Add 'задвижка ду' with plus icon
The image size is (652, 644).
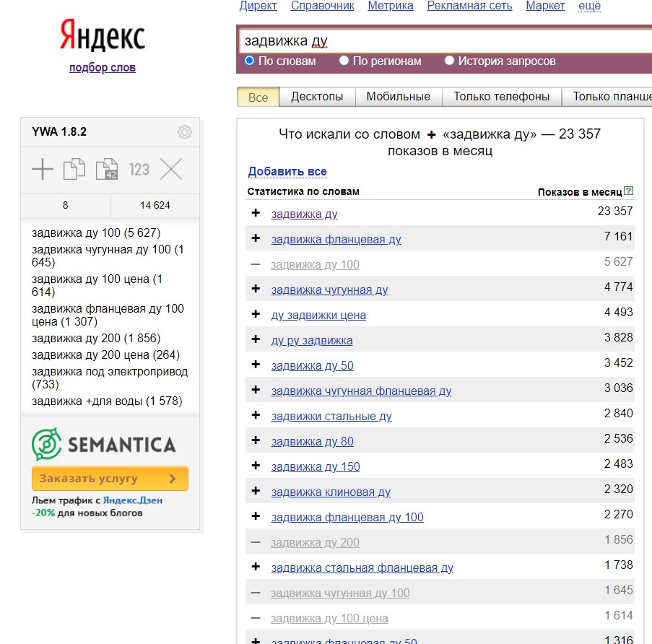(256, 213)
